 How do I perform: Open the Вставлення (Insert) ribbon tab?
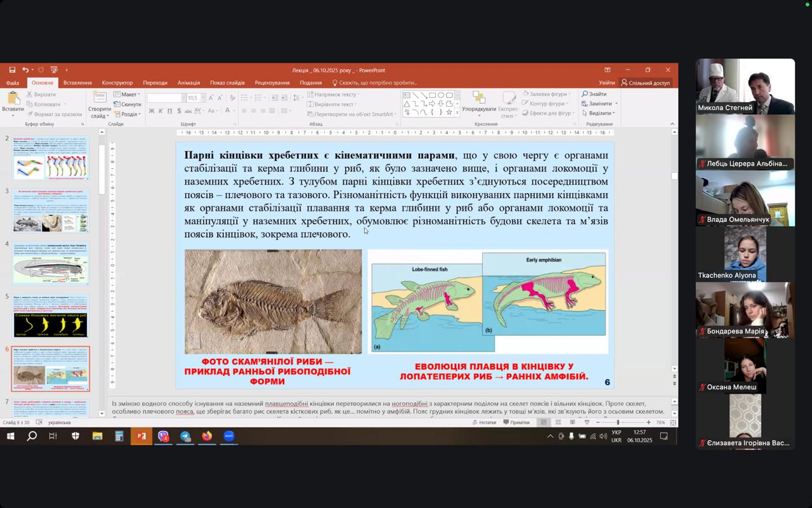pyautogui.click(x=77, y=83)
